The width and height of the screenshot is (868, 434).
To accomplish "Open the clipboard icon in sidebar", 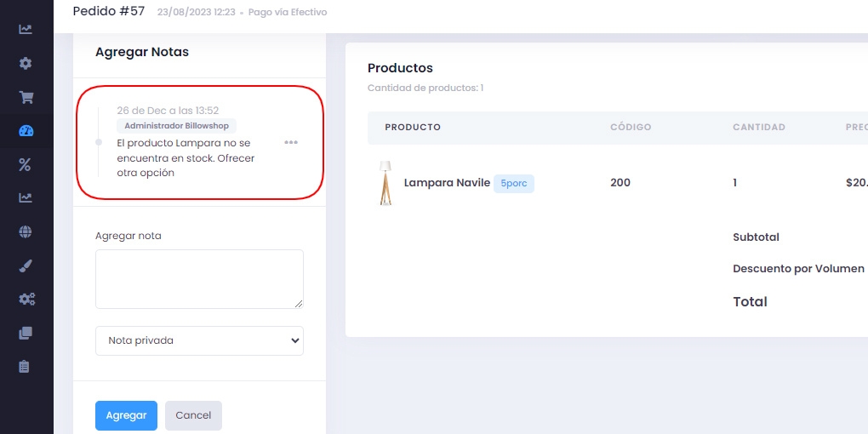I will (x=26, y=367).
